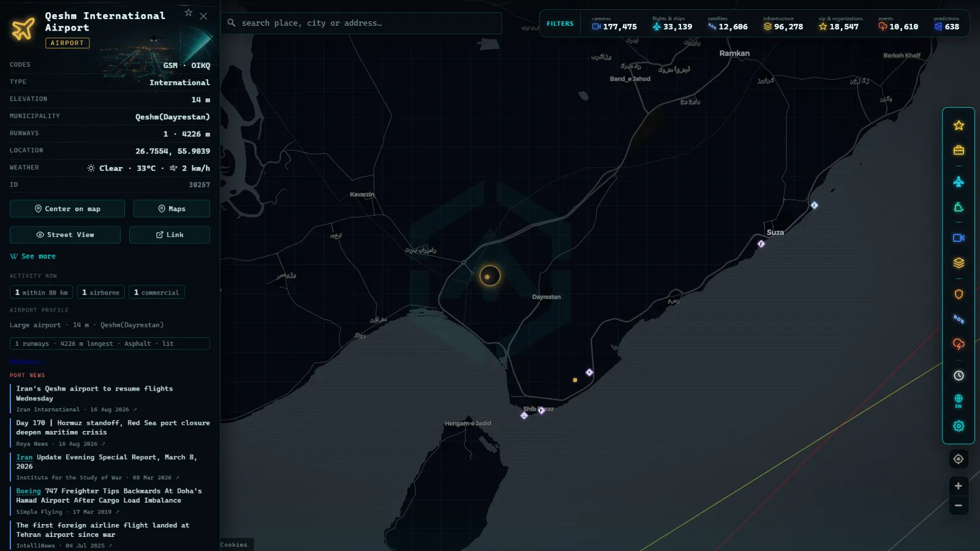Toggle the events 10,610 filter
Image resolution: width=980 pixels, height=551 pixels.
(898, 24)
